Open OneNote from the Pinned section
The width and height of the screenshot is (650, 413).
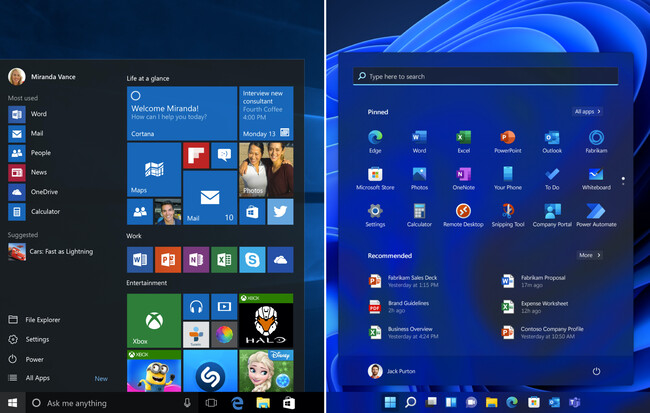tap(463, 175)
